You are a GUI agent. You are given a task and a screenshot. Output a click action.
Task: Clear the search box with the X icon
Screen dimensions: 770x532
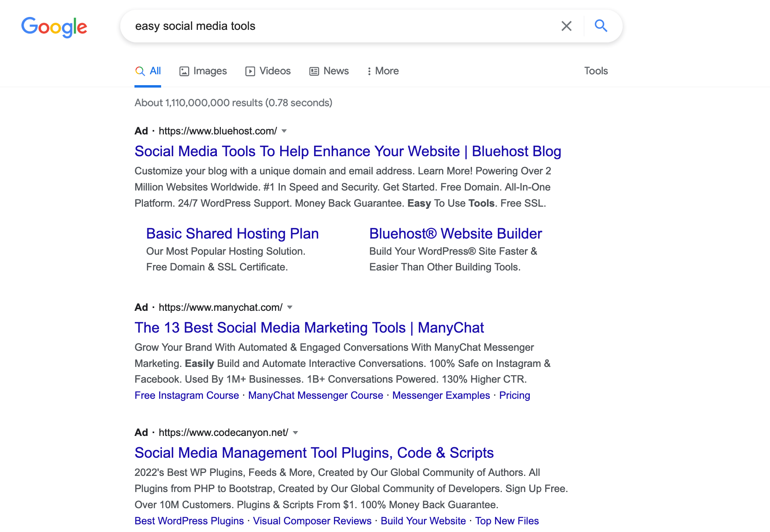tap(566, 26)
